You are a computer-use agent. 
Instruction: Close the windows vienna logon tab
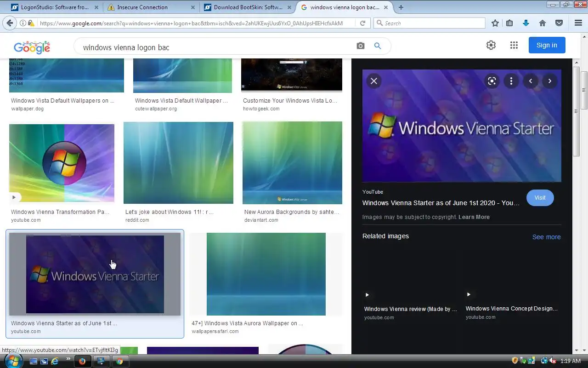[386, 7]
